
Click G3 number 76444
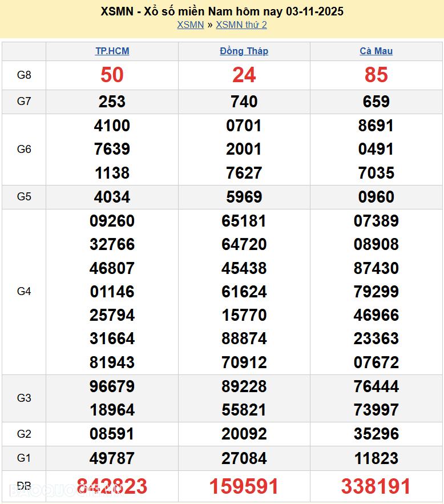pyautogui.click(x=376, y=386)
